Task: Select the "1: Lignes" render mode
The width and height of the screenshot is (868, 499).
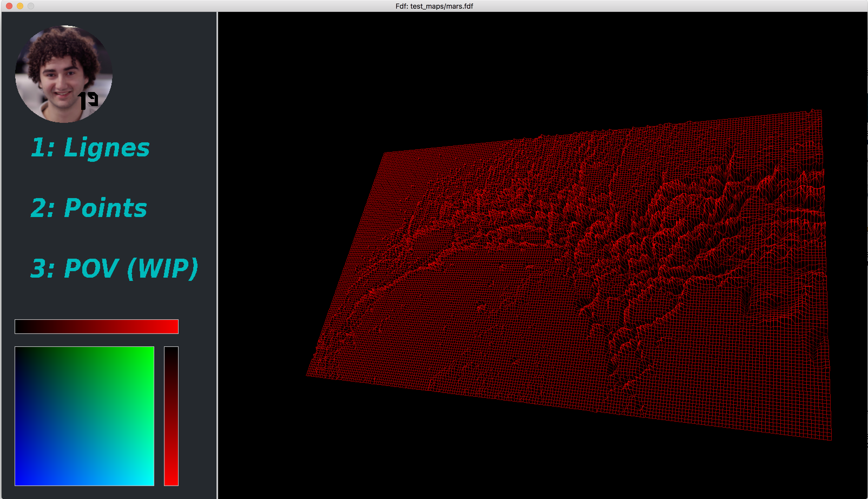Action: click(x=90, y=148)
